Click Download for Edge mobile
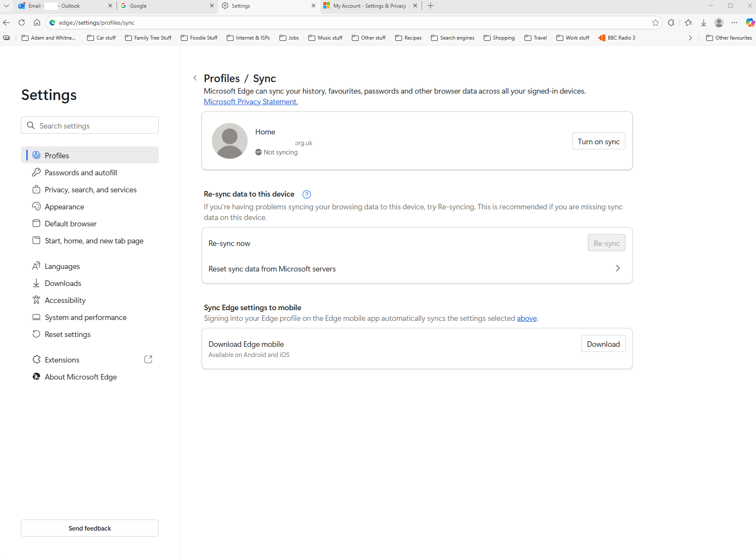The image size is (756, 557). click(x=603, y=344)
